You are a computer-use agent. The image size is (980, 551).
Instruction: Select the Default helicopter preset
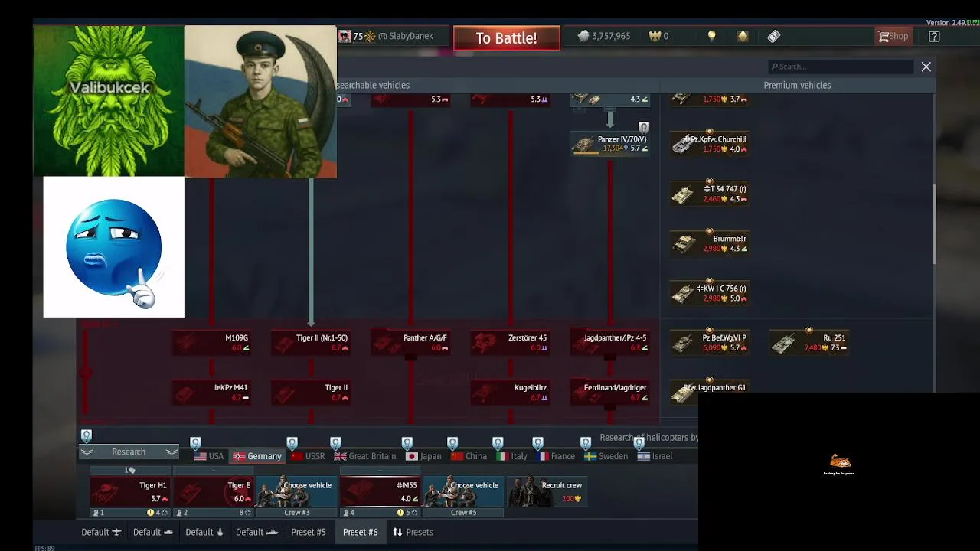204,532
